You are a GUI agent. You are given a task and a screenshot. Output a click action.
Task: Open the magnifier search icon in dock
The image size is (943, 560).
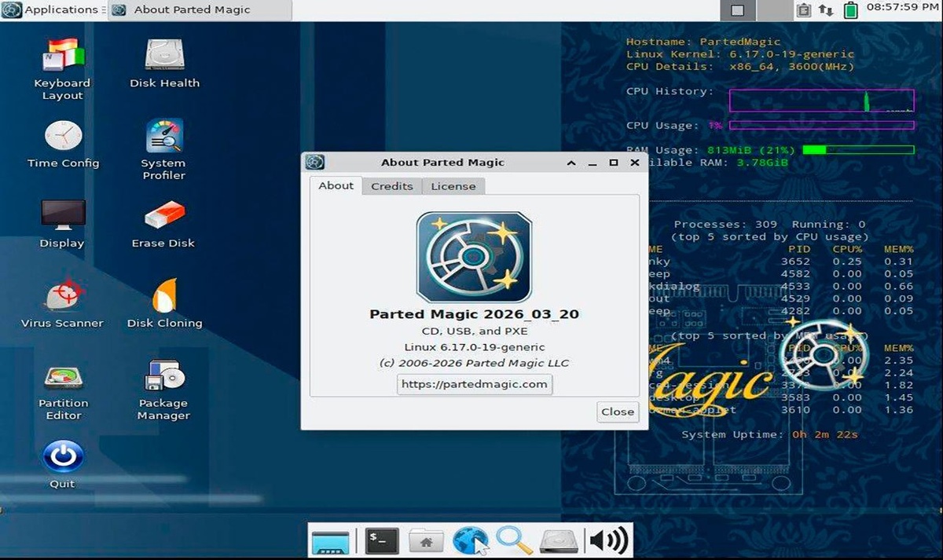[514, 540]
